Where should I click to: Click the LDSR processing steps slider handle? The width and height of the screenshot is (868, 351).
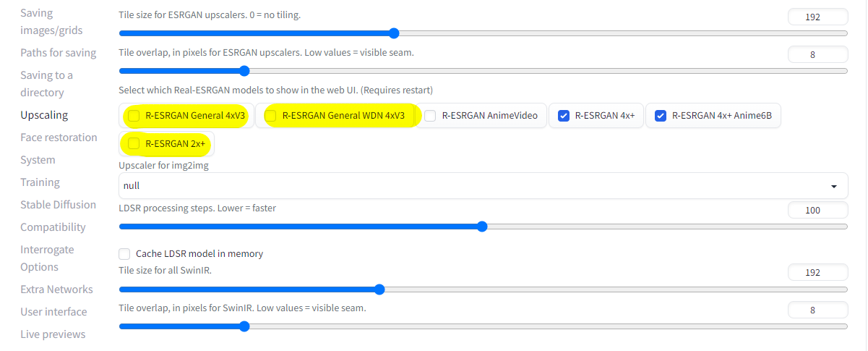click(482, 227)
